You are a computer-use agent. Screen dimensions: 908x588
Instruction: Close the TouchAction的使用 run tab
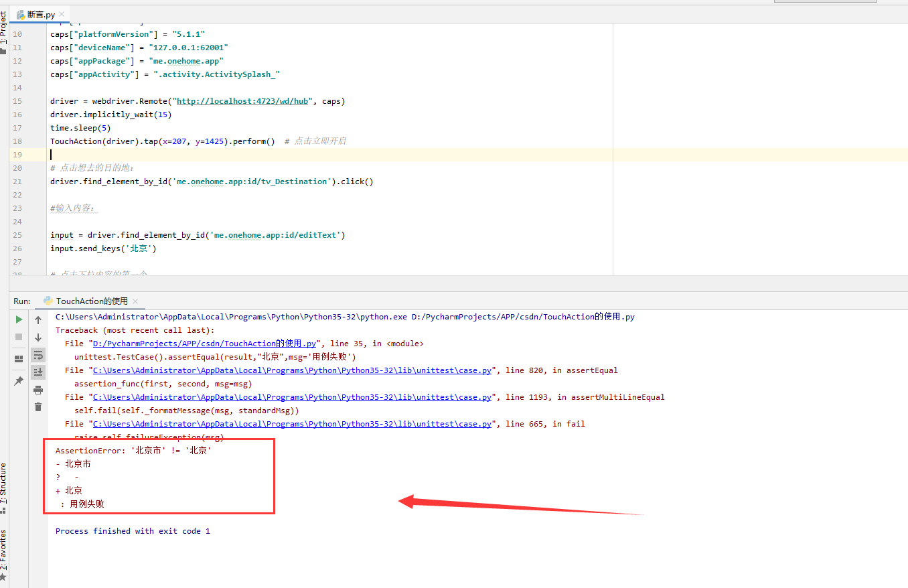(x=135, y=301)
